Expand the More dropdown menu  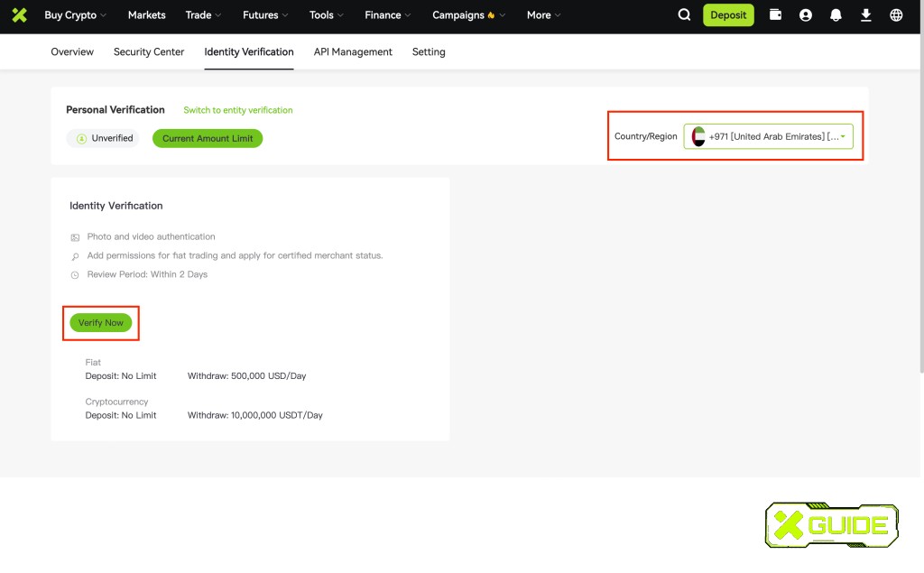click(x=543, y=15)
